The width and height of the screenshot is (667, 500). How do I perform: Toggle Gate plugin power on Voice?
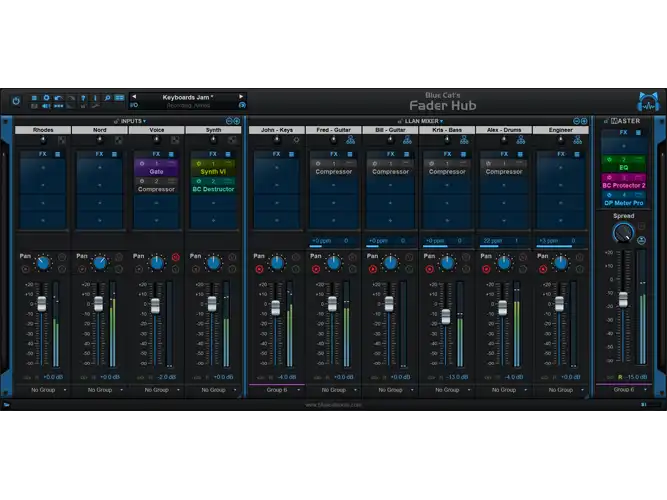coord(142,164)
